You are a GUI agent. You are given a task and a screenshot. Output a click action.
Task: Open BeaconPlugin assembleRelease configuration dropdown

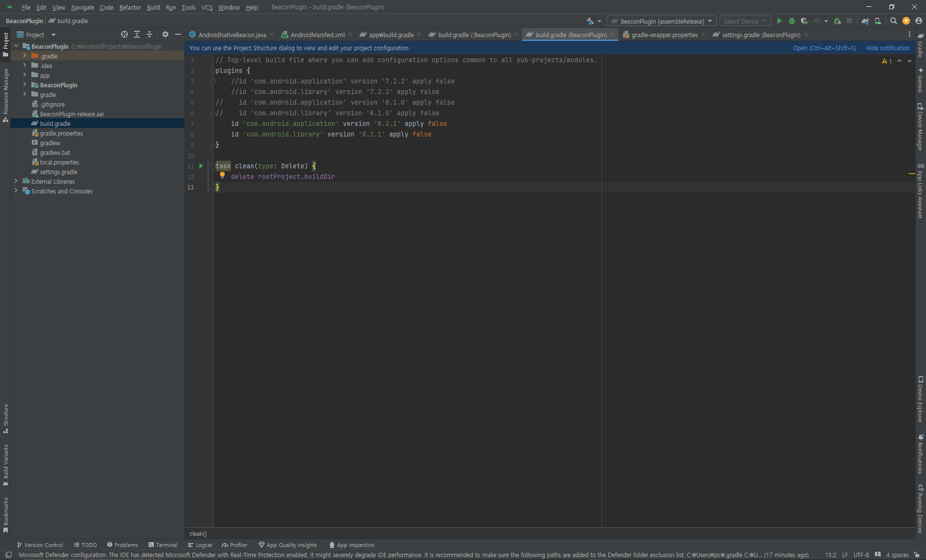pos(662,21)
